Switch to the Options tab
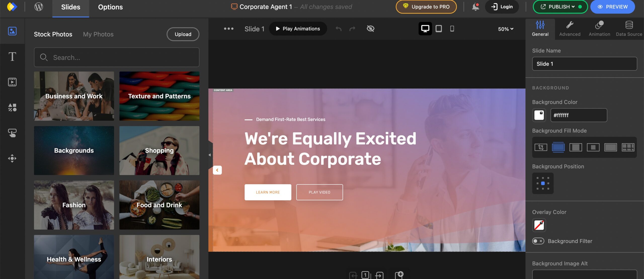The image size is (644, 279). [110, 6]
